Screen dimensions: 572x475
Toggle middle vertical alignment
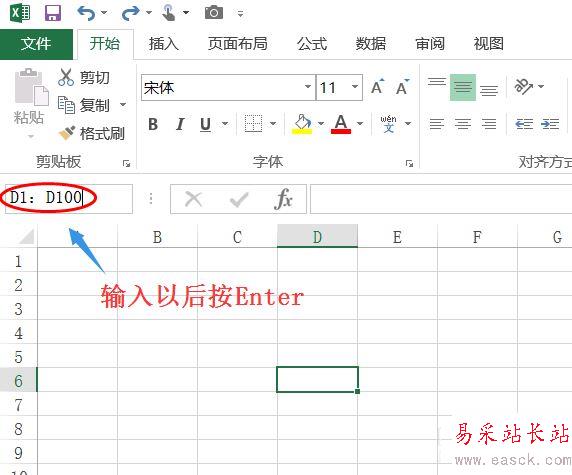(463, 87)
